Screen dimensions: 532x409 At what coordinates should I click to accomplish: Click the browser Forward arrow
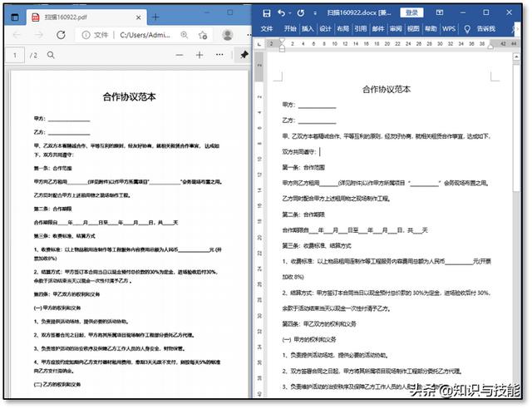click(39, 35)
